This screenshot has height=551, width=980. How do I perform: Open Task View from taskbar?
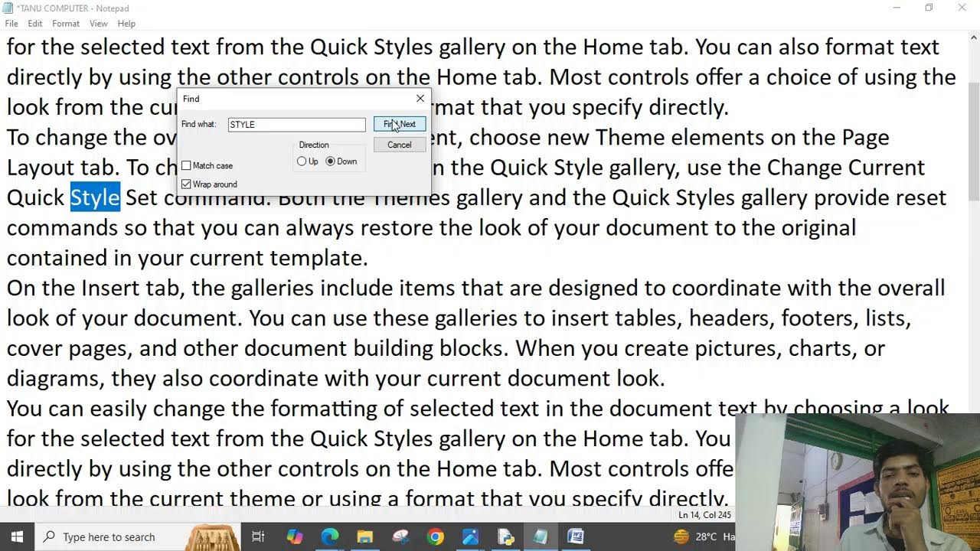pyautogui.click(x=258, y=536)
